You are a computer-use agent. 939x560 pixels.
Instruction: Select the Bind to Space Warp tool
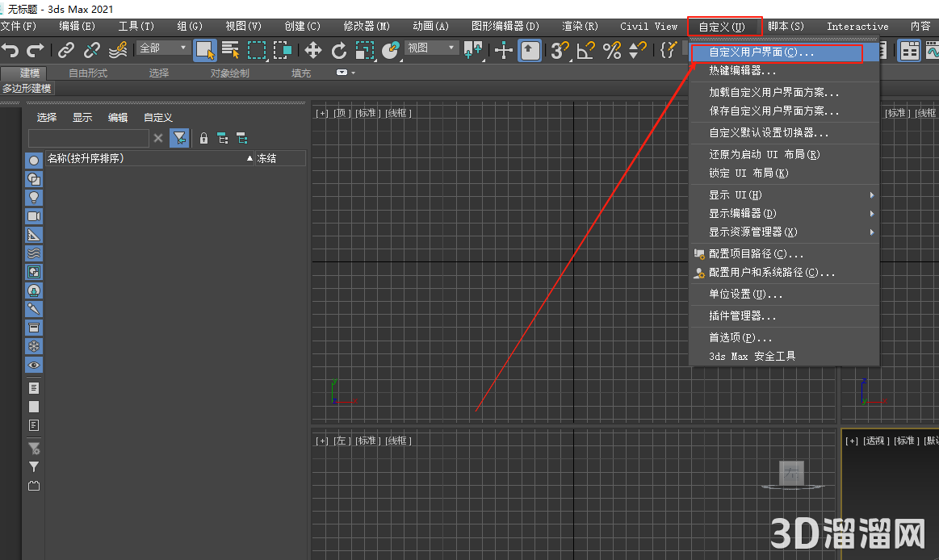coord(119,50)
